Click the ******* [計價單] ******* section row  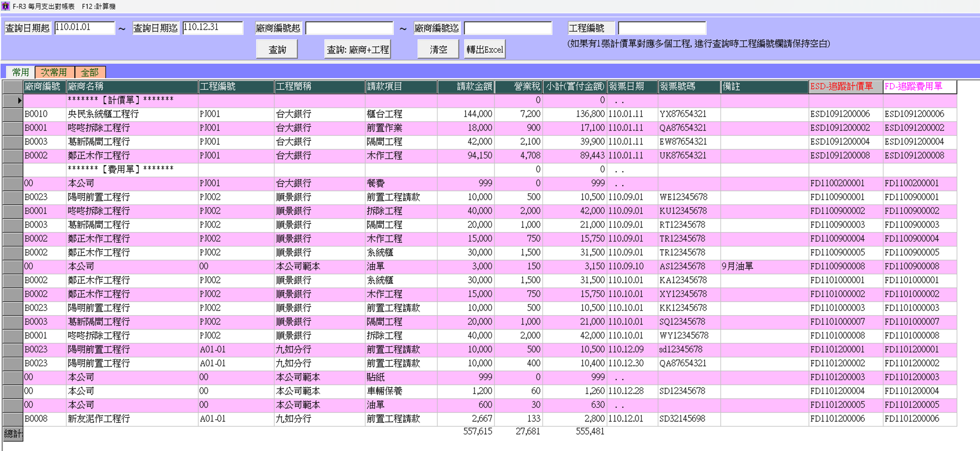click(490, 100)
